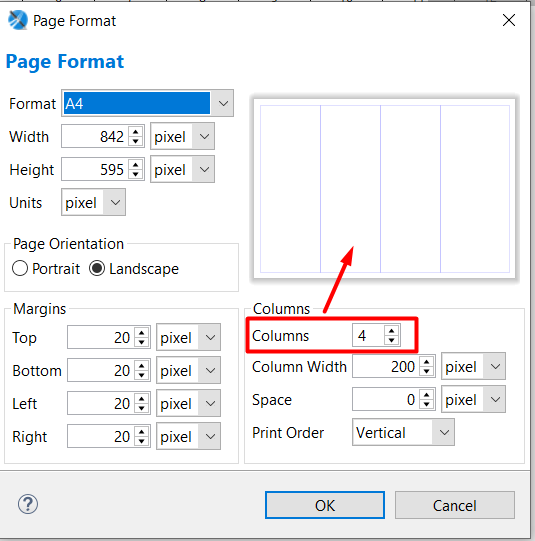The width and height of the screenshot is (535, 541).
Task: Open the Column Width unit dropdown
Action: point(495,366)
